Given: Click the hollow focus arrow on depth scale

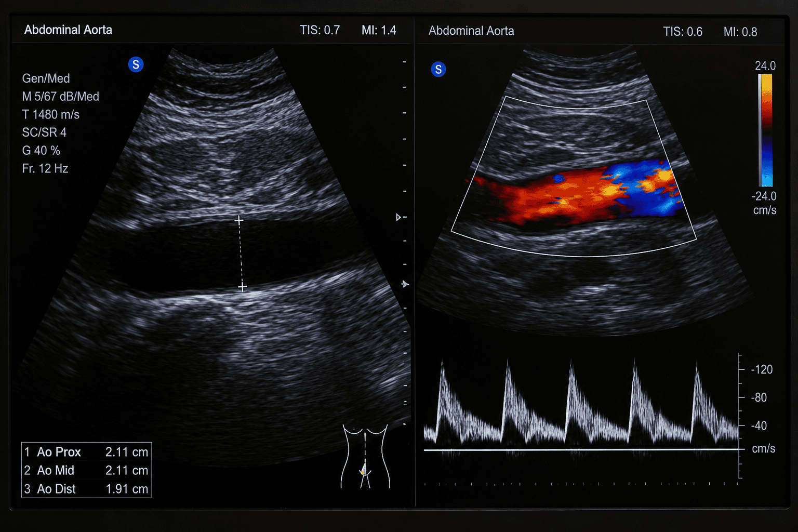Looking at the screenshot, I should (x=398, y=217).
